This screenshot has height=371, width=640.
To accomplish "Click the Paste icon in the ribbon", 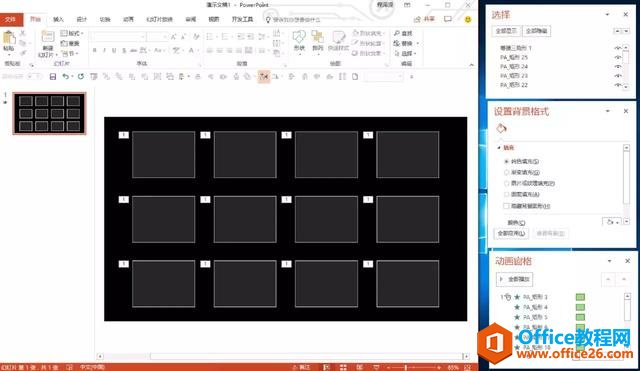I will tap(9, 38).
